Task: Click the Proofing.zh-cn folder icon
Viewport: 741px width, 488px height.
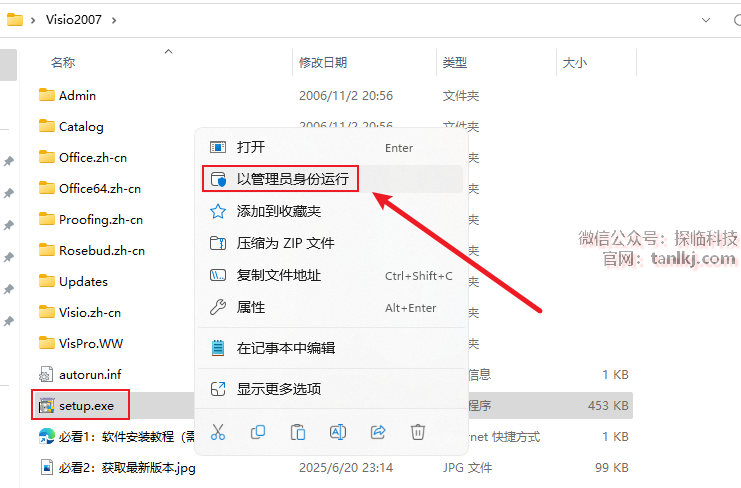Action: pos(46,219)
